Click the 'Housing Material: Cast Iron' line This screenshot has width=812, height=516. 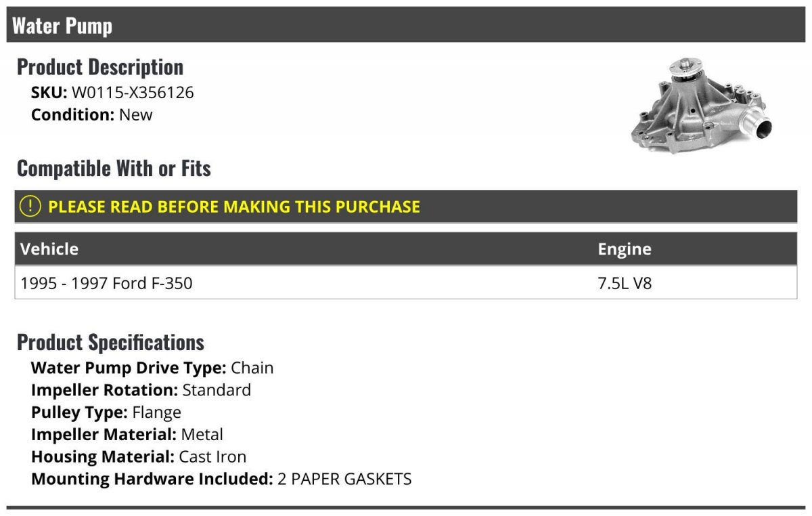pos(139,457)
